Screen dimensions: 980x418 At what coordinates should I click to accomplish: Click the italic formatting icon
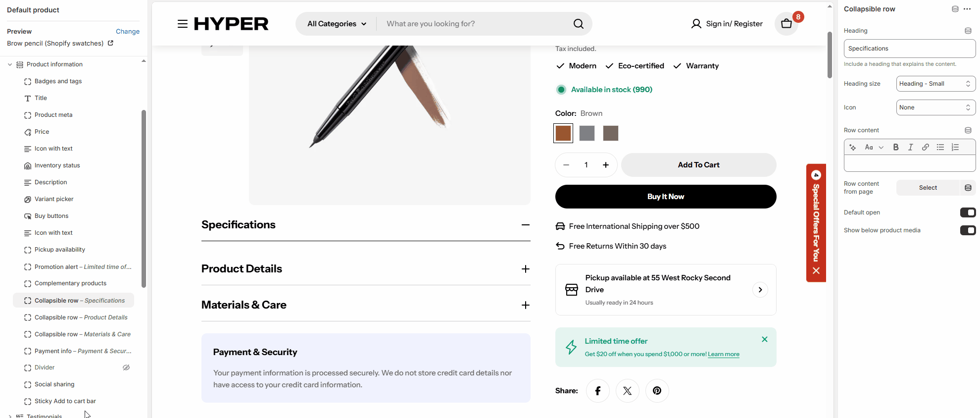[x=910, y=147]
